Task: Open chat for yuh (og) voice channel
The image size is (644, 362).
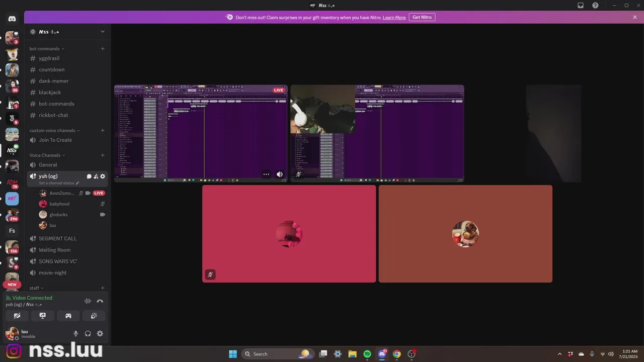Action: 89,176
